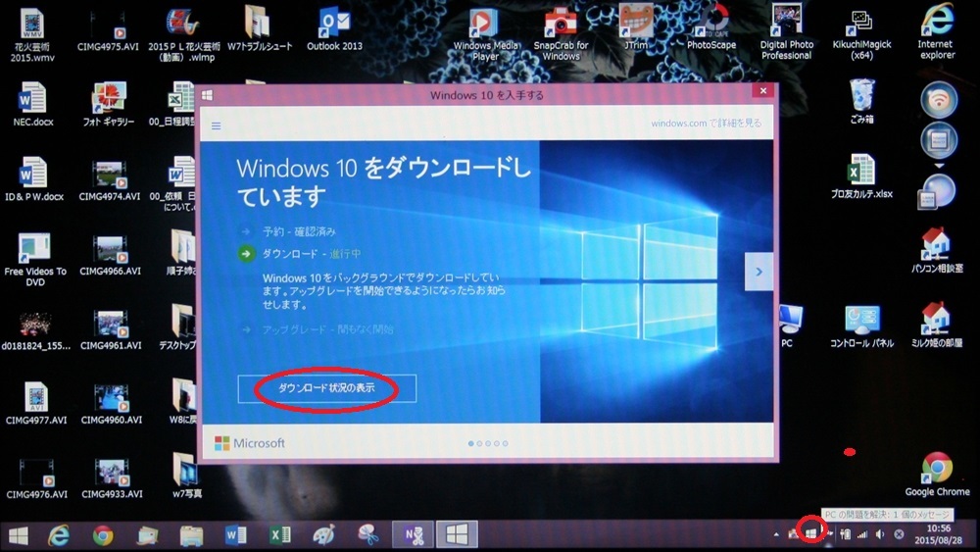The height and width of the screenshot is (552, 980).
Task: Click PC の問題を解決 notification tooltip
Action: tap(888, 515)
